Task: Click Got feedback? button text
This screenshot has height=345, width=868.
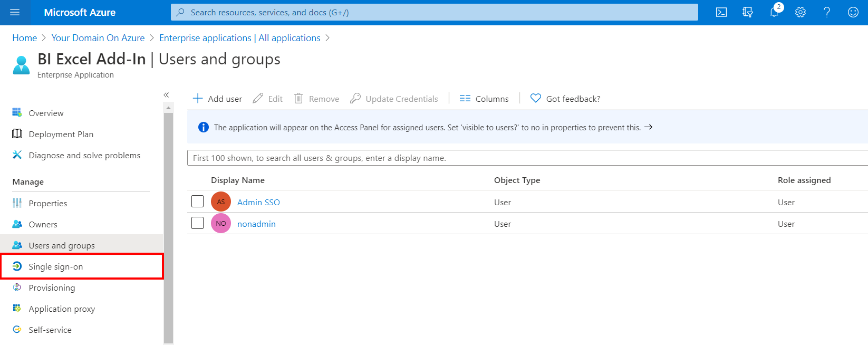Action: pos(573,99)
